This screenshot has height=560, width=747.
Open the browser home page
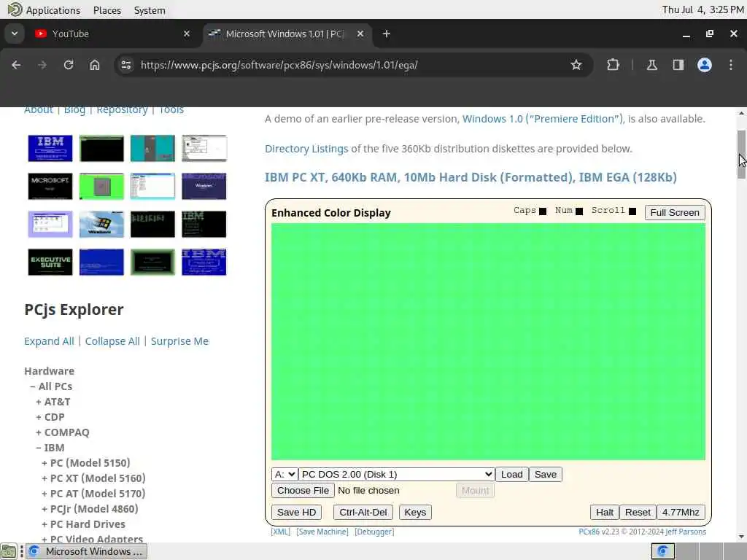point(95,65)
